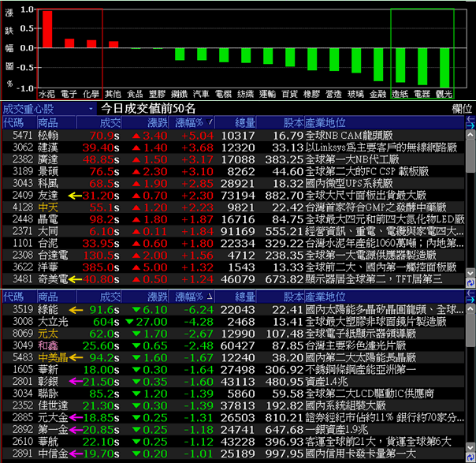Select stock row 5471 松翰
The image size is (476, 463).
233,136
